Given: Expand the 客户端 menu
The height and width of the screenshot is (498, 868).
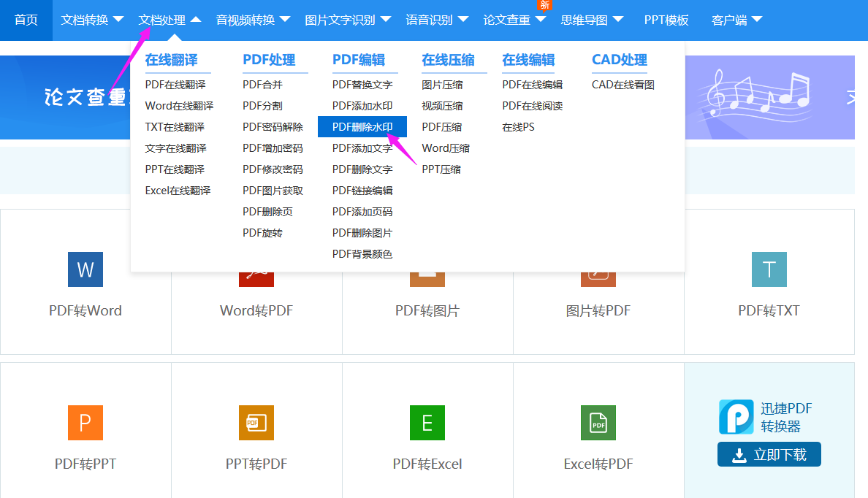Looking at the screenshot, I should pyautogui.click(x=736, y=20).
